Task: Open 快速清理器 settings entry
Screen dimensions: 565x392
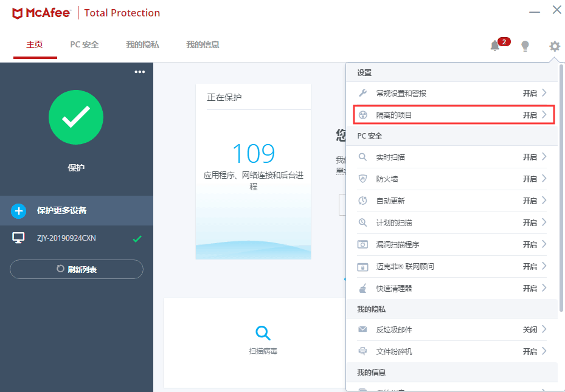Action: pos(452,288)
